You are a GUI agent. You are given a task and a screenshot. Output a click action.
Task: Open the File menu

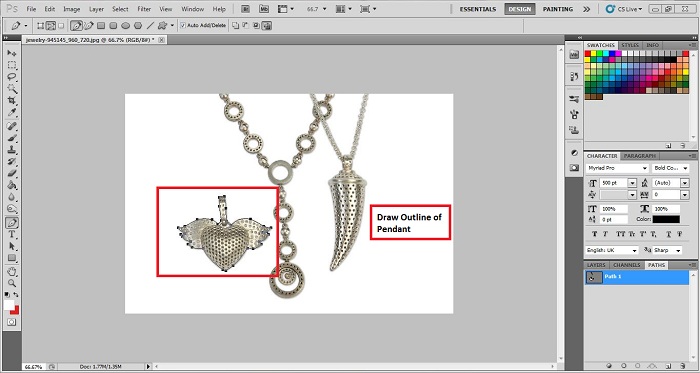(x=31, y=9)
